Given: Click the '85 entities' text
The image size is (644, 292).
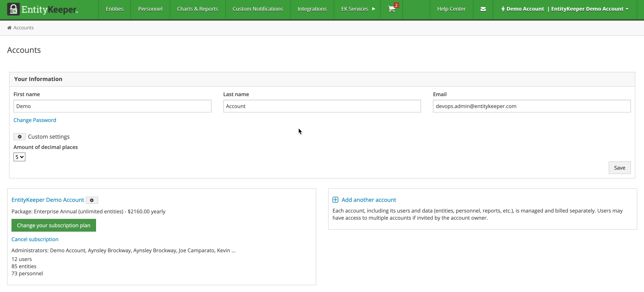Looking at the screenshot, I should [x=24, y=266].
